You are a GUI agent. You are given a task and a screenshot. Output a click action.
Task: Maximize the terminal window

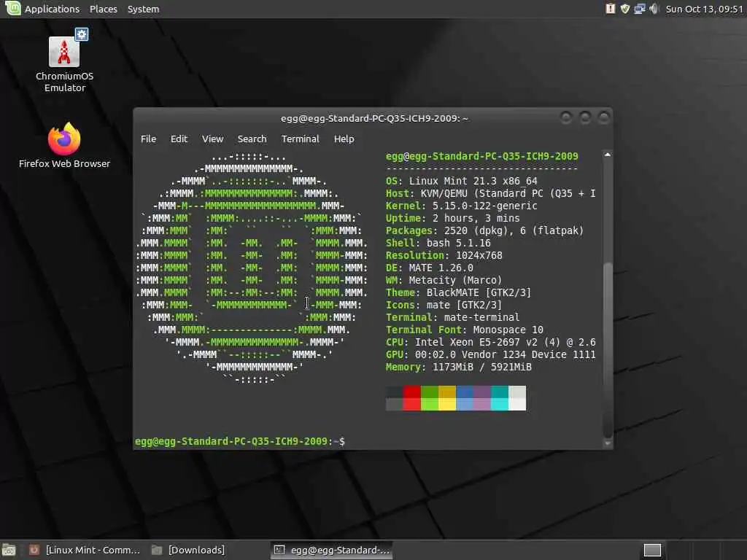tap(585, 117)
